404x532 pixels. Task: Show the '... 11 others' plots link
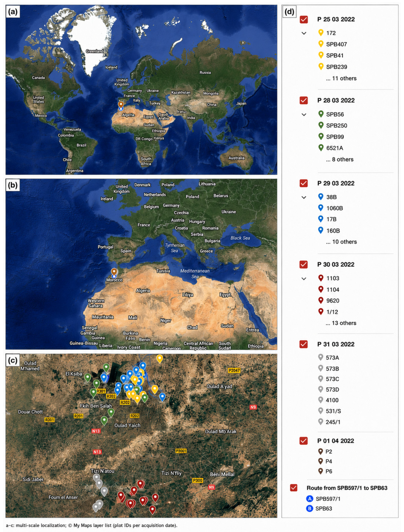pos(341,78)
